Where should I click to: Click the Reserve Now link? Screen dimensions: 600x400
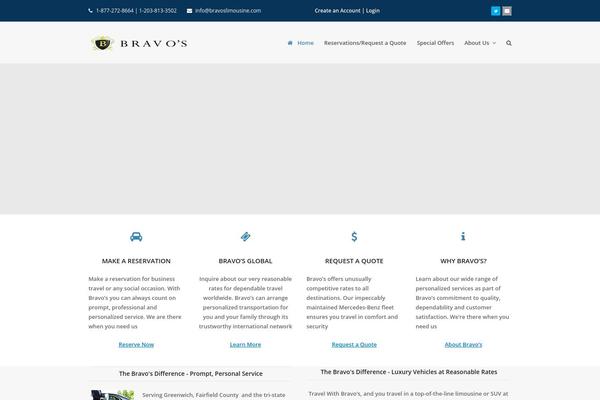click(136, 344)
